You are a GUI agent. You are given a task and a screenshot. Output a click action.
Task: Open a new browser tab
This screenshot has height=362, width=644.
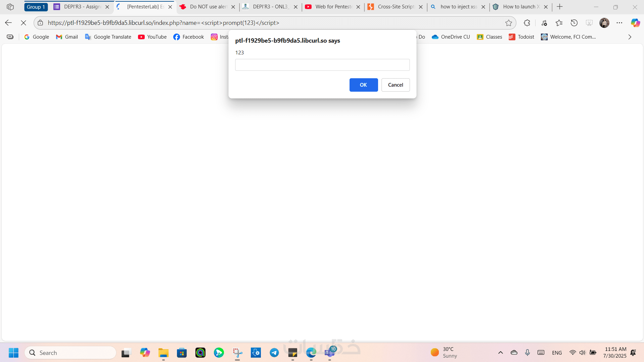coord(560,7)
